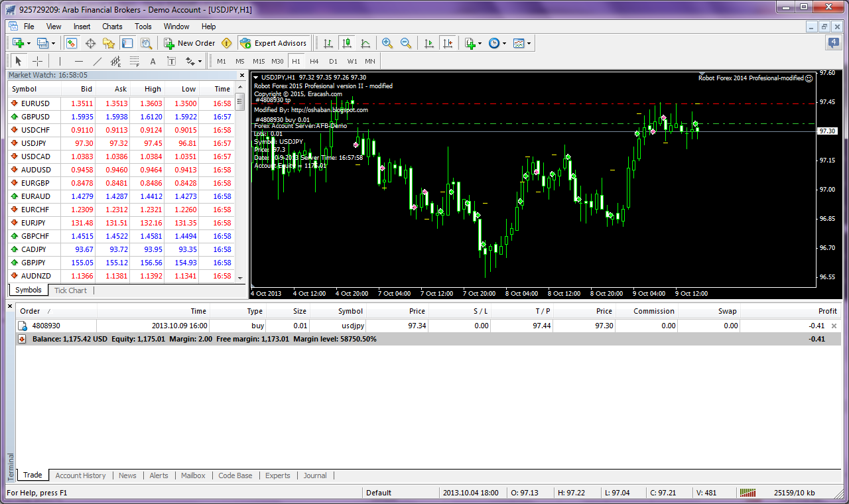
Task: Sort orders by Profit column header
Action: (791, 311)
